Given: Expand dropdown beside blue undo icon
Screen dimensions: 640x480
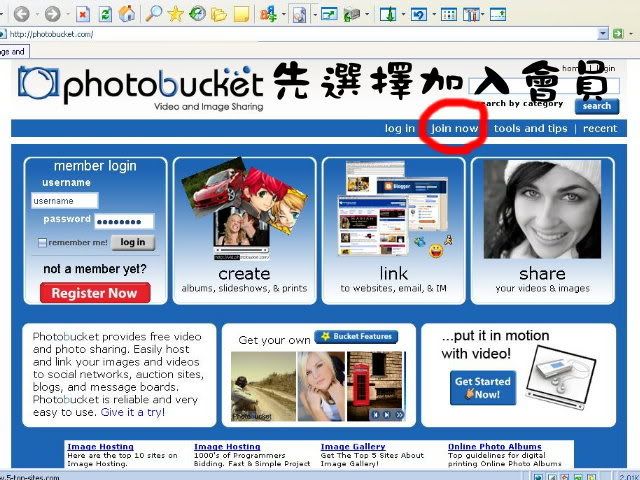Looking at the screenshot, I should coord(434,15).
